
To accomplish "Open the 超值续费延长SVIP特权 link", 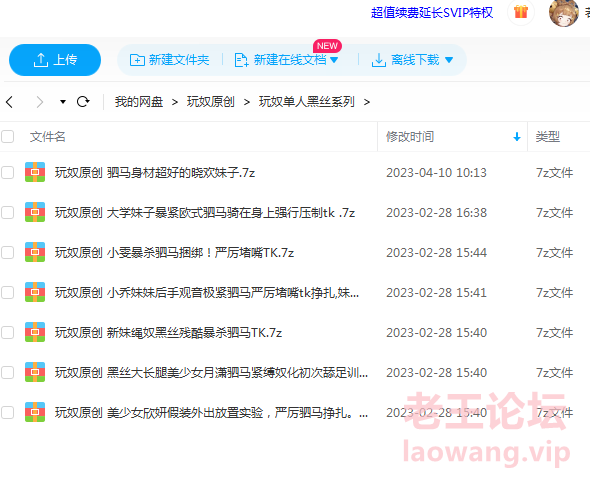I will click(x=432, y=13).
